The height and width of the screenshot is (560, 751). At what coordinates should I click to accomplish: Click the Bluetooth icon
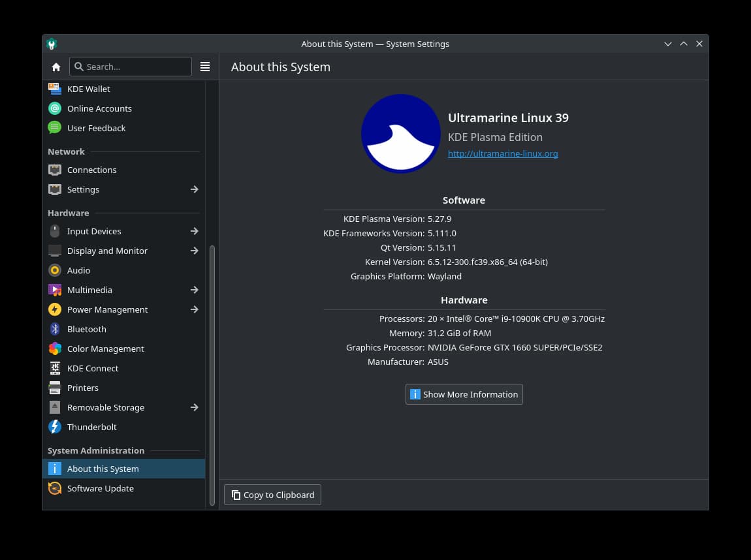click(x=55, y=330)
